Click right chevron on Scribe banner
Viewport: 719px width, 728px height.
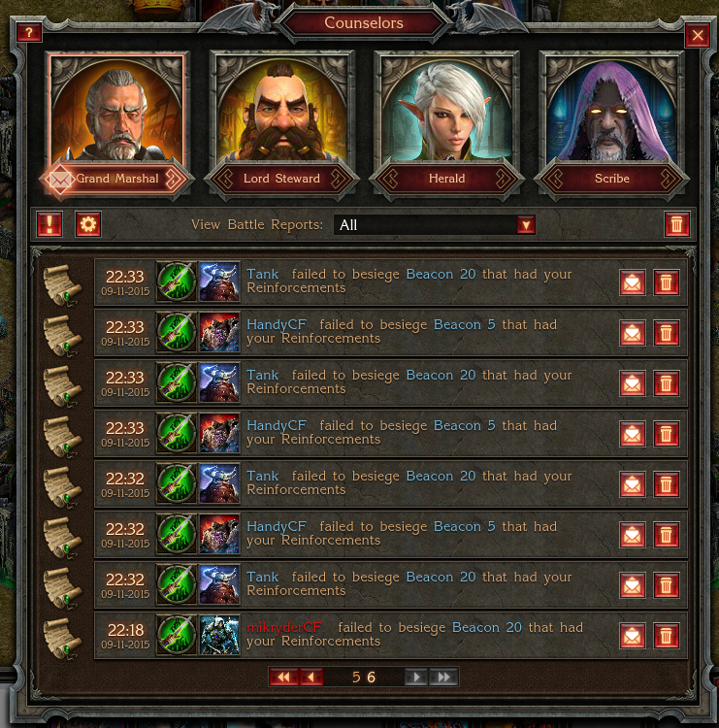click(x=669, y=179)
